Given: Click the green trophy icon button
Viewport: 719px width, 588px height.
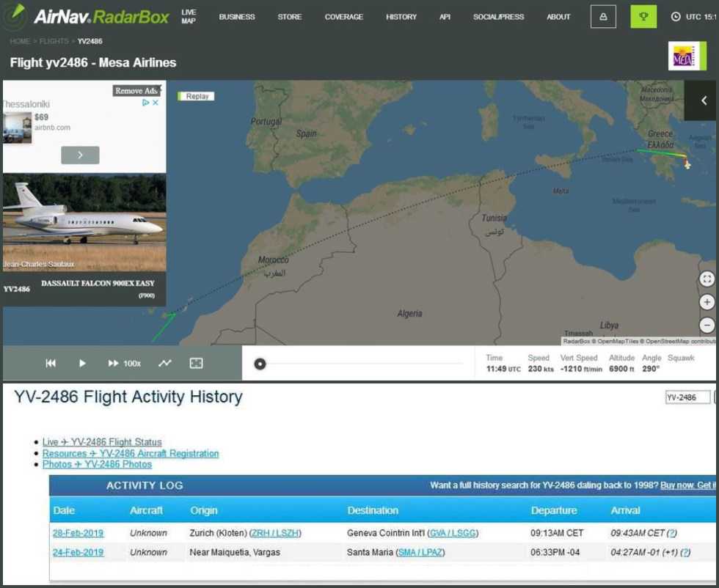Looking at the screenshot, I should (643, 17).
